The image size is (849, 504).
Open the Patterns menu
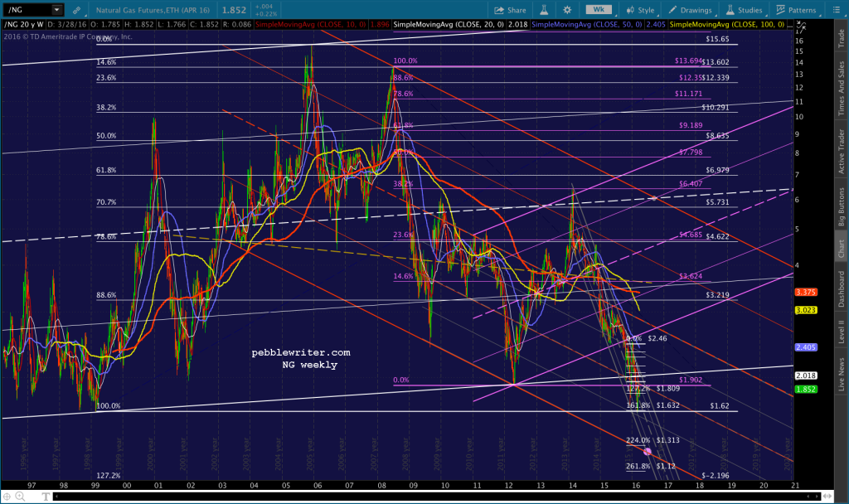[796, 10]
